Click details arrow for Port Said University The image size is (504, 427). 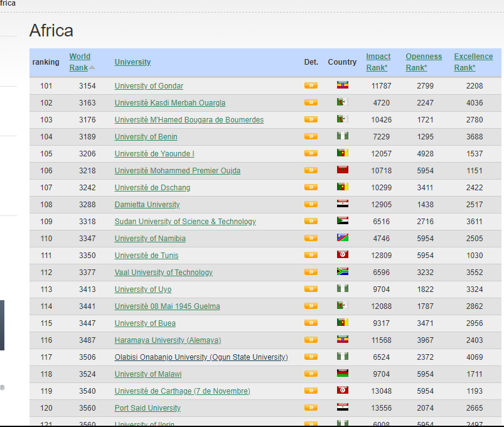311,408
